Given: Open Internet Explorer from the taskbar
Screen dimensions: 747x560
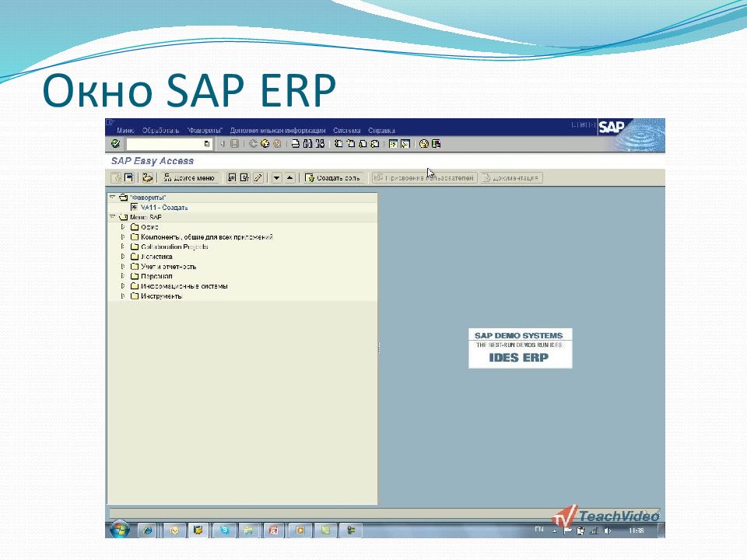Looking at the screenshot, I should pyautogui.click(x=148, y=530).
